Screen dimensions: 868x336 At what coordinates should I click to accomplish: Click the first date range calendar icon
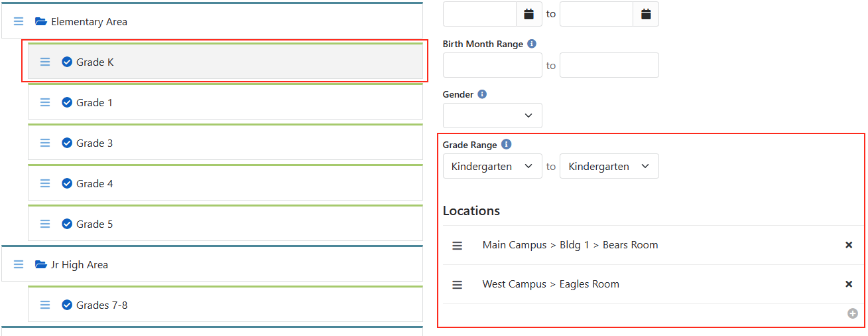point(528,14)
